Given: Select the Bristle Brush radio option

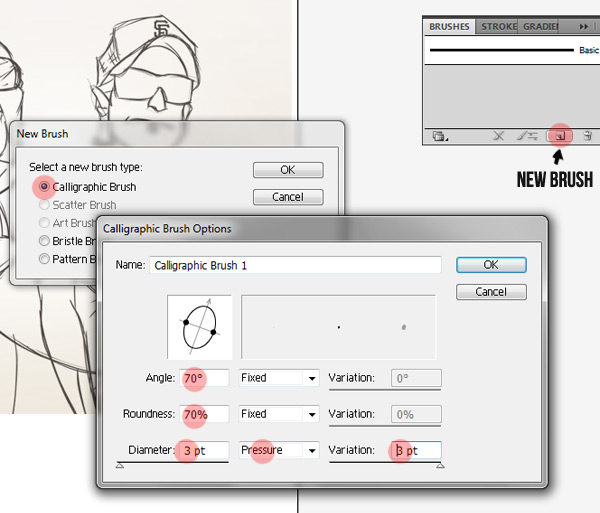Looking at the screenshot, I should 44,241.
